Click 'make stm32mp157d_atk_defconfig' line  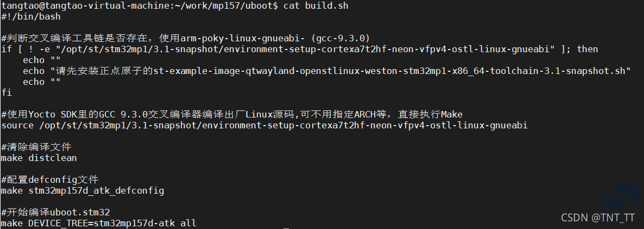coord(83,191)
